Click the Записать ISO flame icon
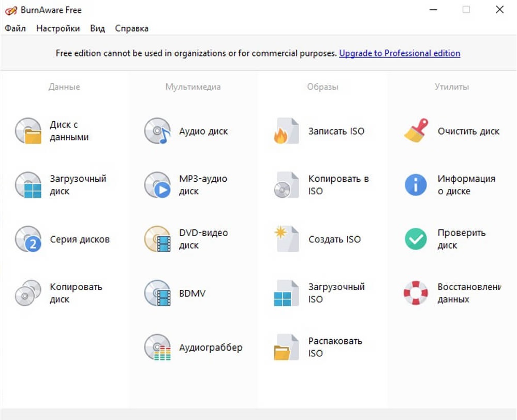This screenshot has height=420, width=517. point(287,131)
